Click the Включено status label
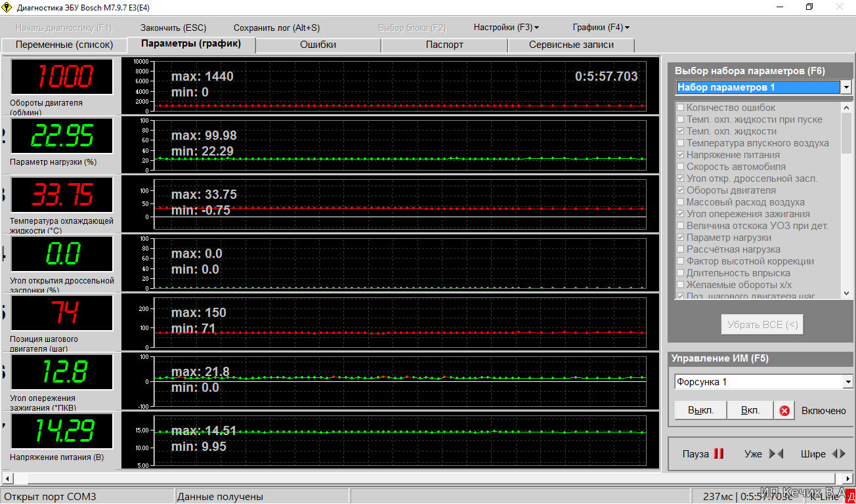Viewport: 856px width, 504px height. [x=824, y=411]
